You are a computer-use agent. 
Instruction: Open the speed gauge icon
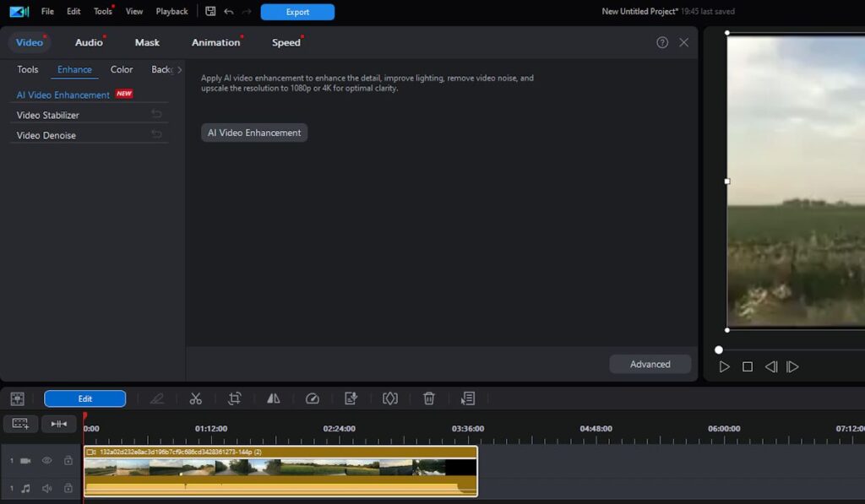click(313, 398)
